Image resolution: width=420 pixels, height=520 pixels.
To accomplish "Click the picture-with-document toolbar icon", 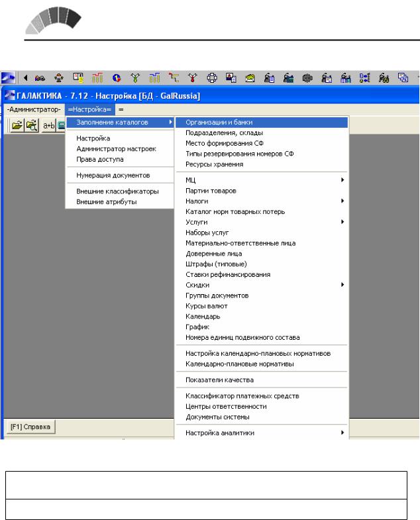I will pos(231,78).
